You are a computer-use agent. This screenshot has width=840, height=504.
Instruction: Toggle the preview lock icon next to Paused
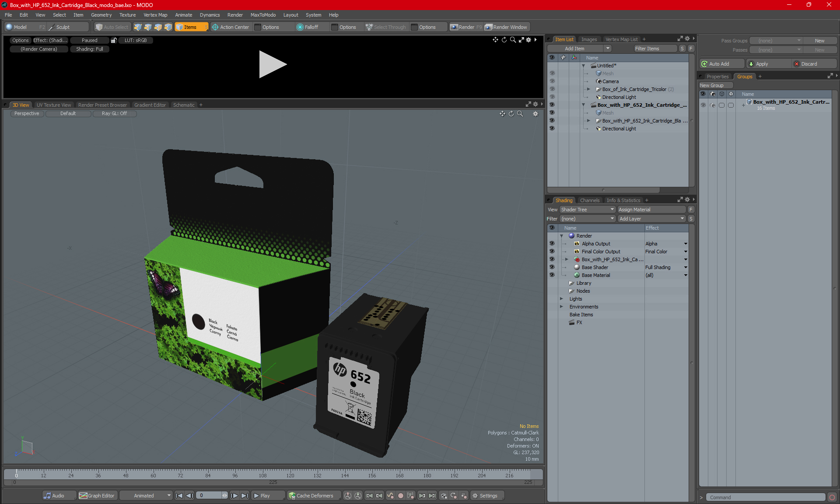(x=114, y=40)
